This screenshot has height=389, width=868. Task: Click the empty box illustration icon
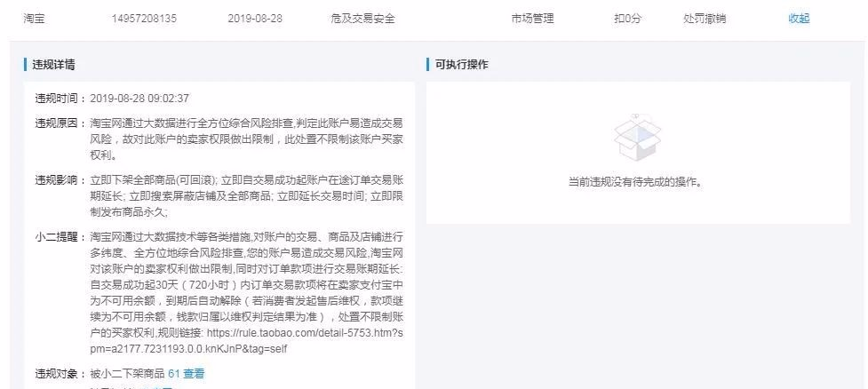(638, 138)
